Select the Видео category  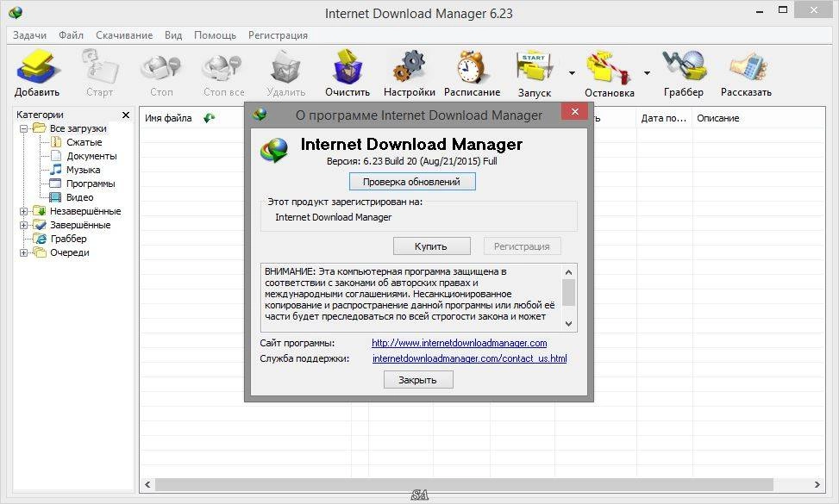click(x=79, y=198)
